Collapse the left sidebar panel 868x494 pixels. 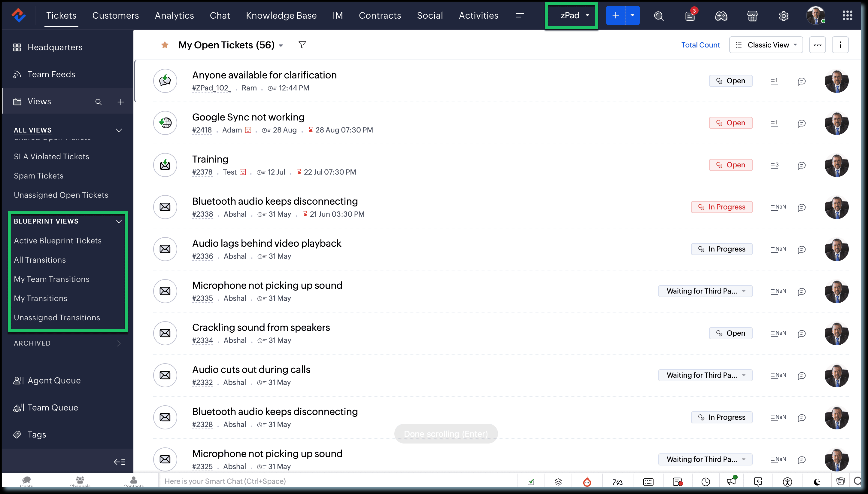pos(119,462)
